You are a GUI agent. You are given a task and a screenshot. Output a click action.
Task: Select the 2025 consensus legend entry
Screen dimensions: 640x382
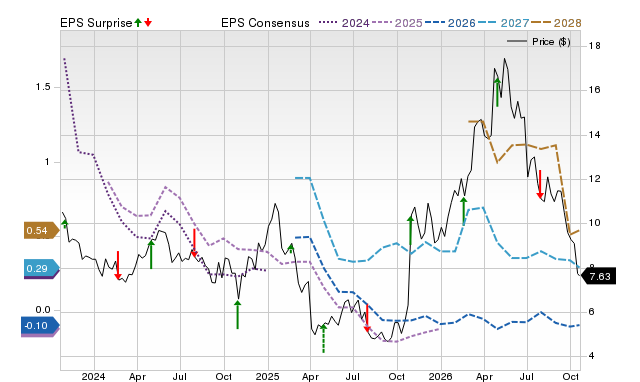coord(396,23)
